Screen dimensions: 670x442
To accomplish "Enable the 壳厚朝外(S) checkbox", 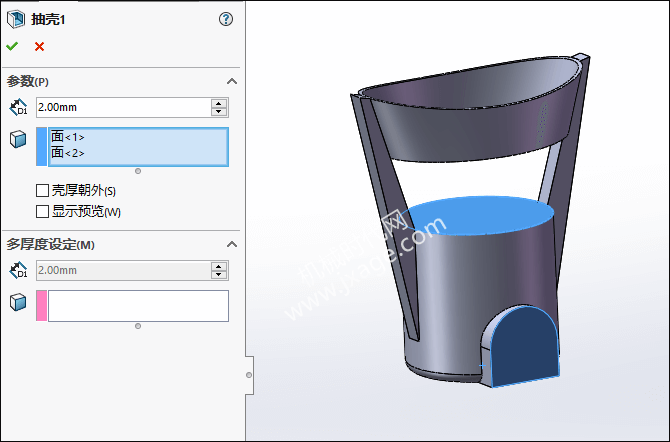I will coord(42,190).
